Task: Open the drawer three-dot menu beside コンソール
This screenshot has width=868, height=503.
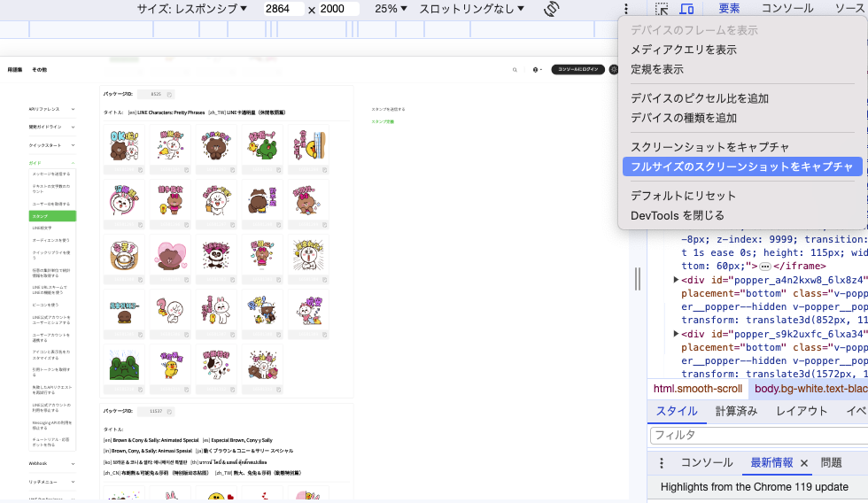Action: click(662, 463)
